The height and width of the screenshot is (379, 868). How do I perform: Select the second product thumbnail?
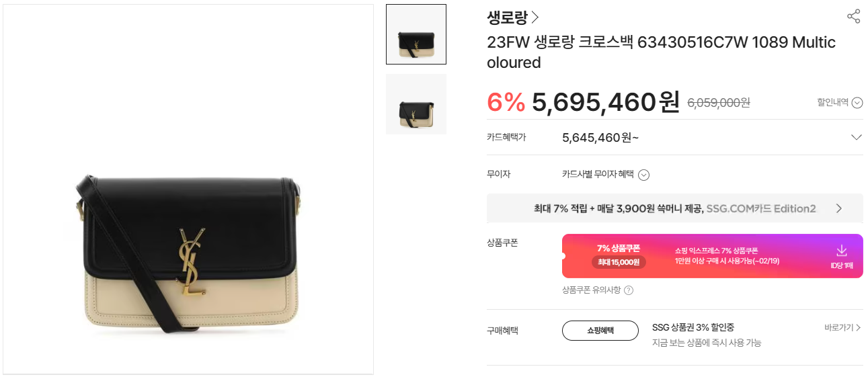416,104
